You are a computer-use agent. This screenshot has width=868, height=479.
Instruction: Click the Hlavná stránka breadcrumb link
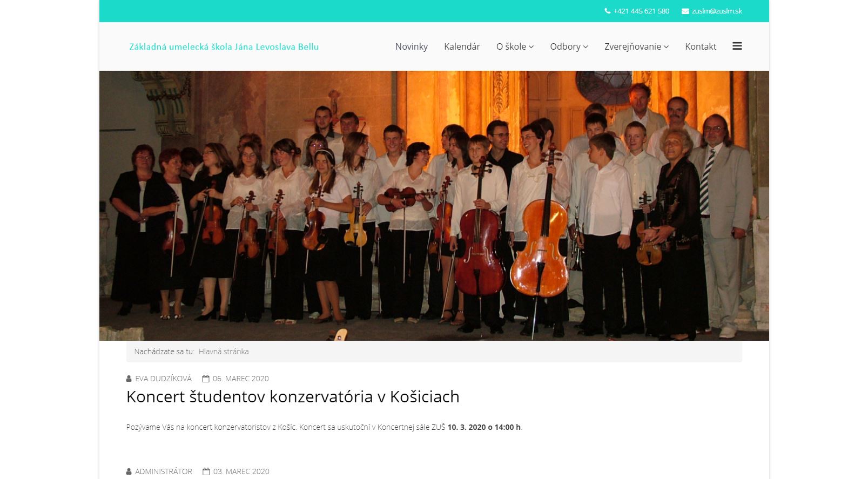224,352
